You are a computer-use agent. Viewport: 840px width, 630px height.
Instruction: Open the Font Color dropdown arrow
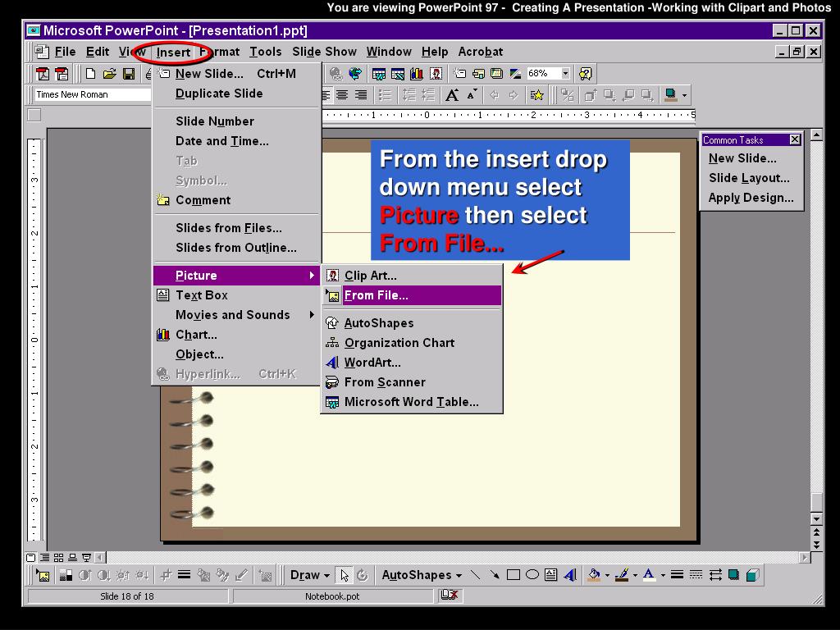coord(663,575)
